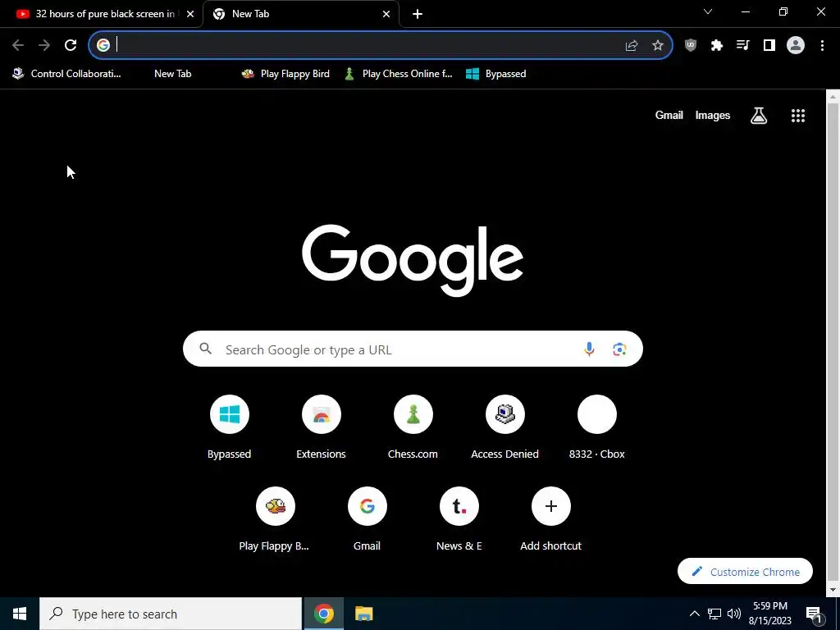This screenshot has width=840, height=630.
Task: Open the News & E shortcut tile
Action: click(x=459, y=519)
